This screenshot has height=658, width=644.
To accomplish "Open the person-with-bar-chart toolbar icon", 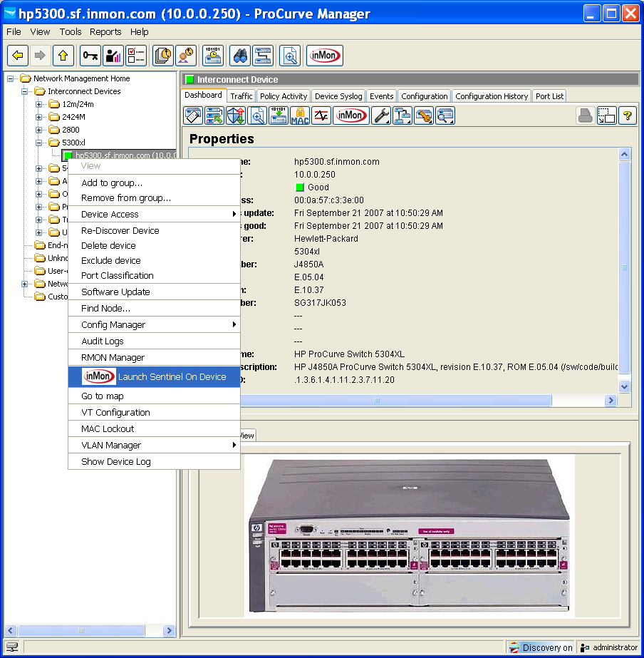I will click(x=113, y=56).
